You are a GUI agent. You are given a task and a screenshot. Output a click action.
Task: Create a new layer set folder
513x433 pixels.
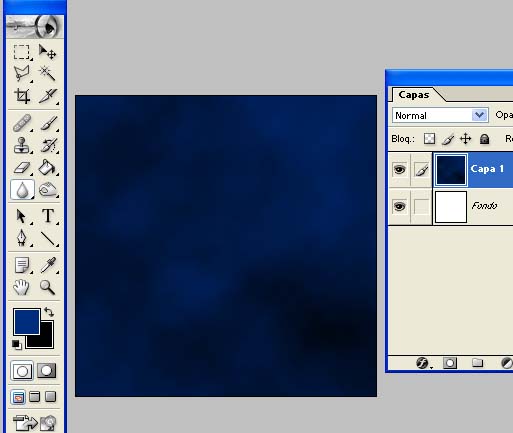pyautogui.click(x=477, y=362)
